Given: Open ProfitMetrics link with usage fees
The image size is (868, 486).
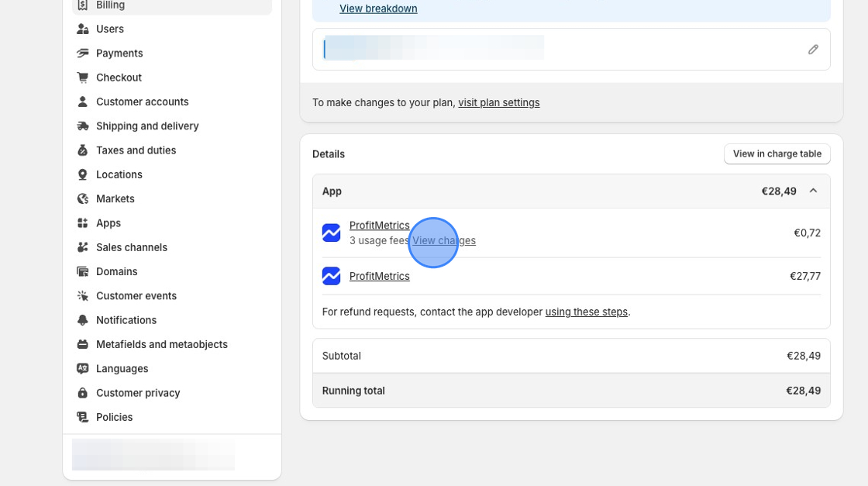Looking at the screenshot, I should 379,226.
